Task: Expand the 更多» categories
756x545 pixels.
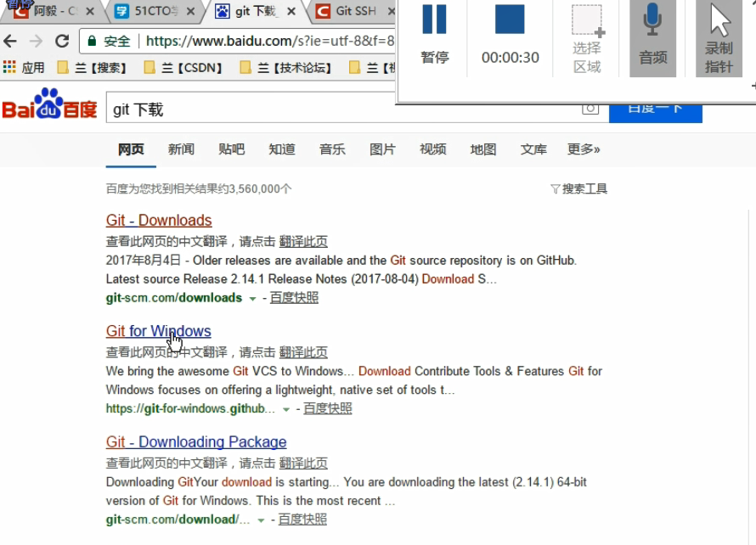Action: 584,149
